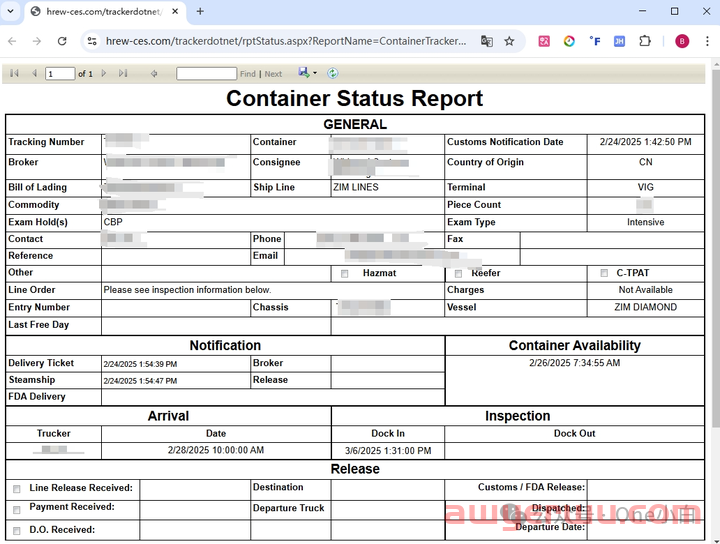Reload the page in browser
Screen dimensions: 720x544
62,41
